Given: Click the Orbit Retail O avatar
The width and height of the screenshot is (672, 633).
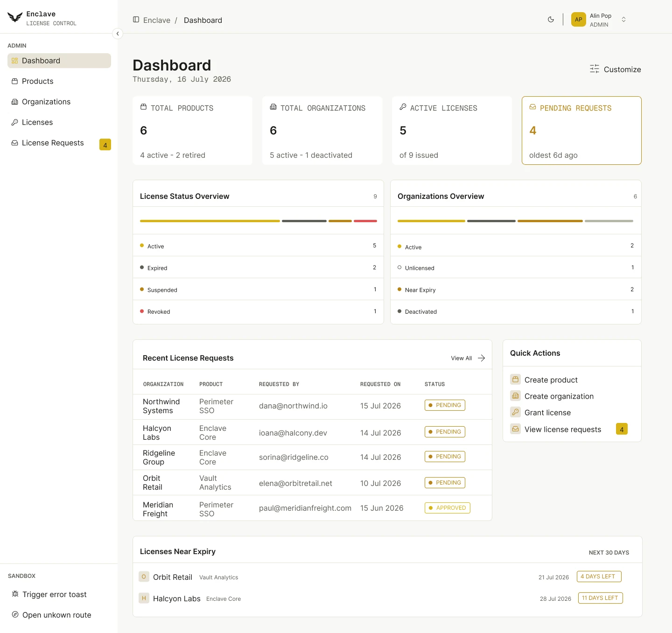Looking at the screenshot, I should click(x=144, y=577).
